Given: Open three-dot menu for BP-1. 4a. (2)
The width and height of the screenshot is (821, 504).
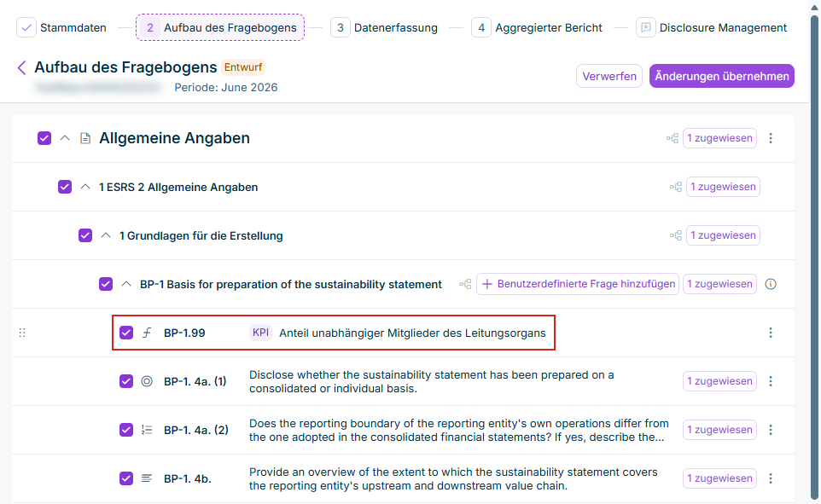Looking at the screenshot, I should (x=771, y=430).
